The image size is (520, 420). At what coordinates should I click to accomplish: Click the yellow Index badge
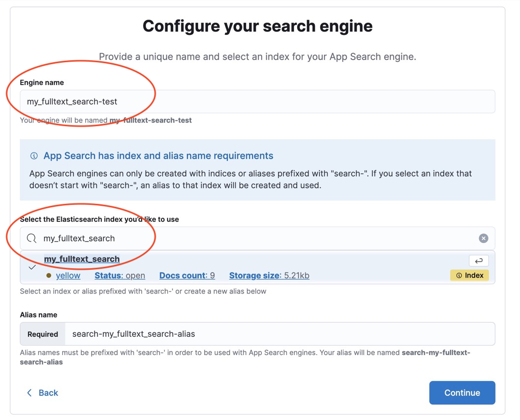point(469,275)
